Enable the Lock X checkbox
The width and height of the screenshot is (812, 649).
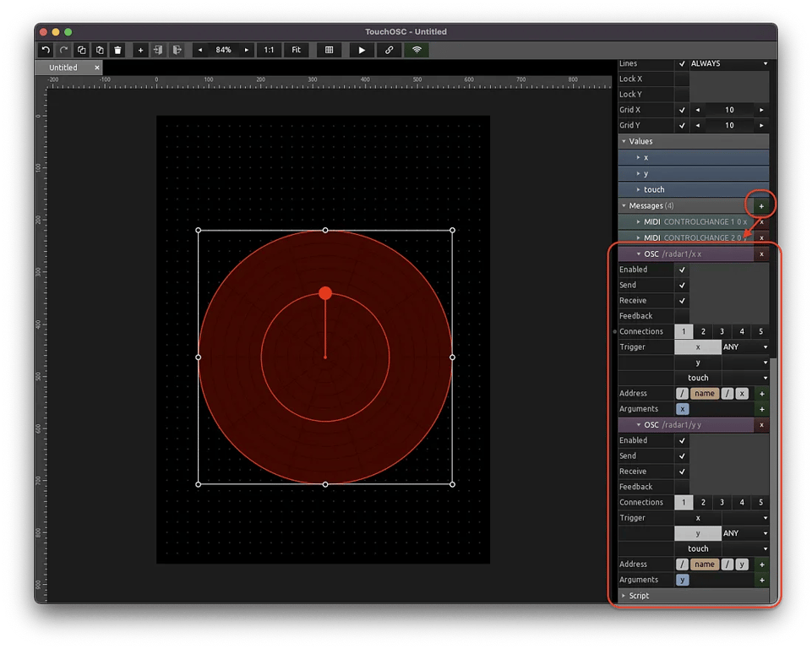pyautogui.click(x=682, y=79)
